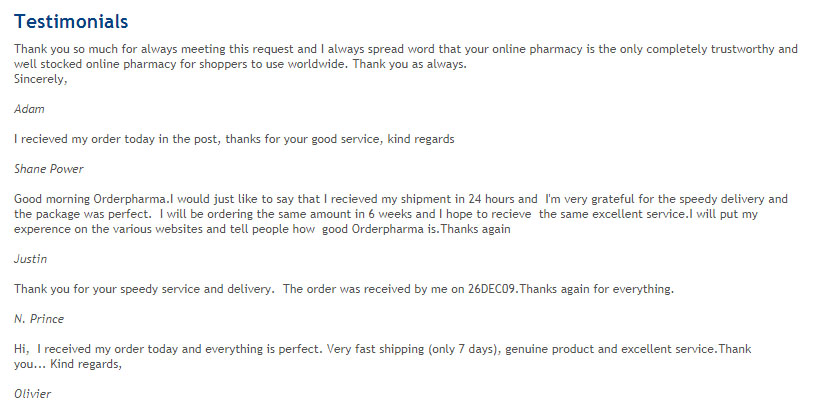Click the phrase '6 weeks'

click(x=390, y=214)
